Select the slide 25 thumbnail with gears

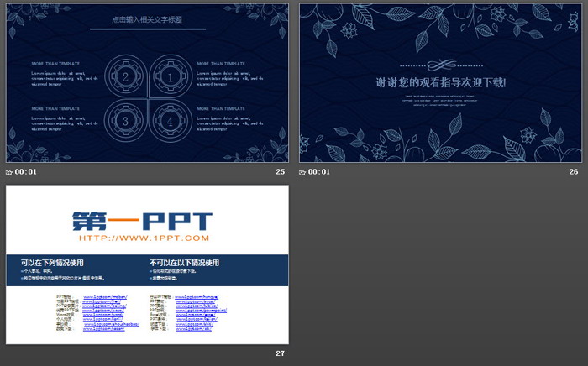point(147,83)
